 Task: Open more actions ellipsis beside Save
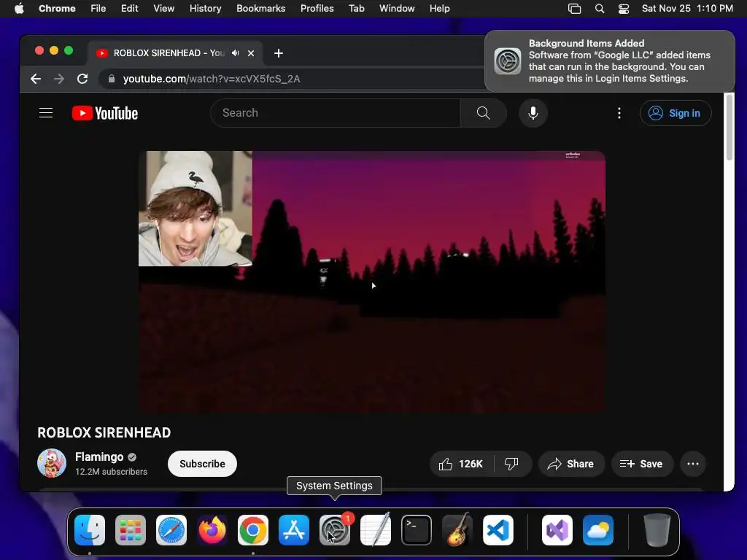click(693, 464)
